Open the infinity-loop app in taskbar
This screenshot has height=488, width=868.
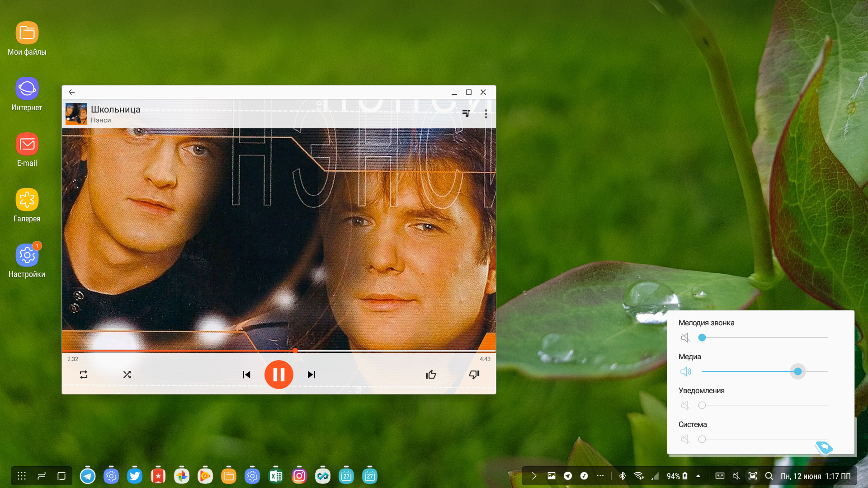coord(323,476)
